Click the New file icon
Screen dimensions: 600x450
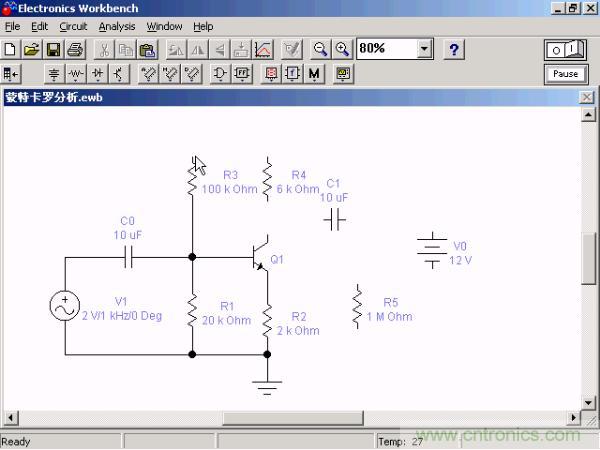10,49
